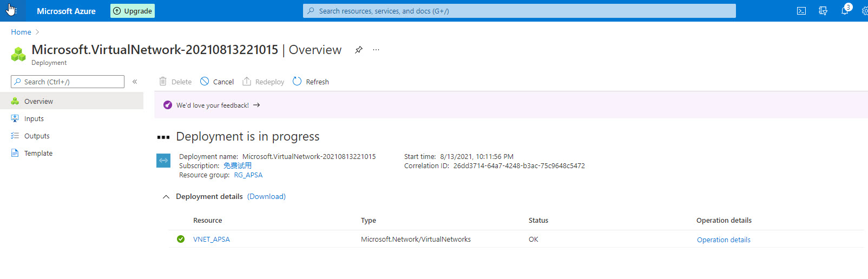Go to Microsoft Azure home title
The height and width of the screenshot is (279, 868).
tap(66, 11)
